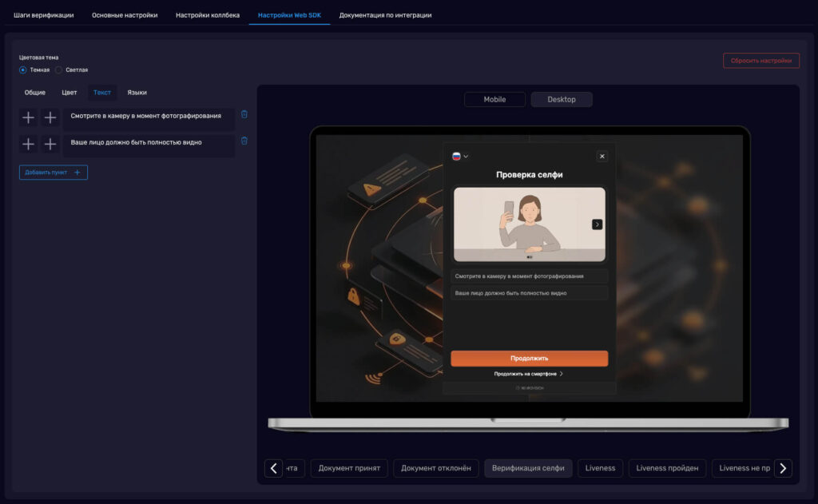Click preview text 'Смотрите в камеру в момент фотографирования'
The width and height of the screenshot is (818, 504).
[519, 276]
